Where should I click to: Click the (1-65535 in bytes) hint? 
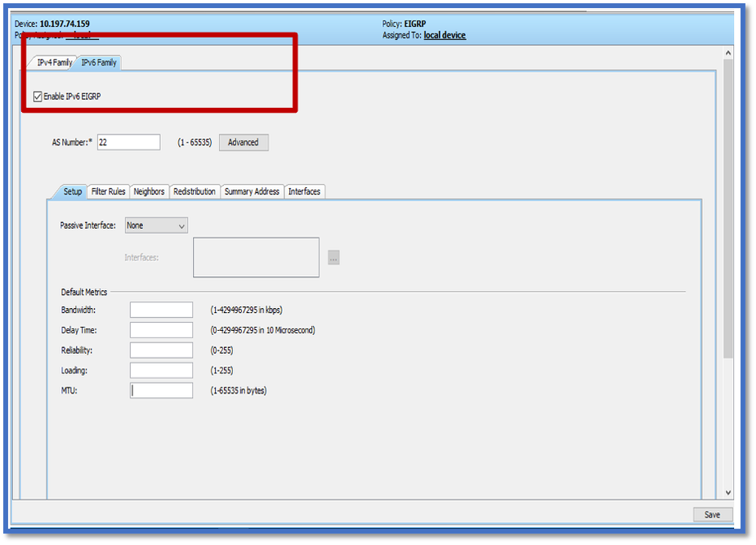click(x=238, y=391)
